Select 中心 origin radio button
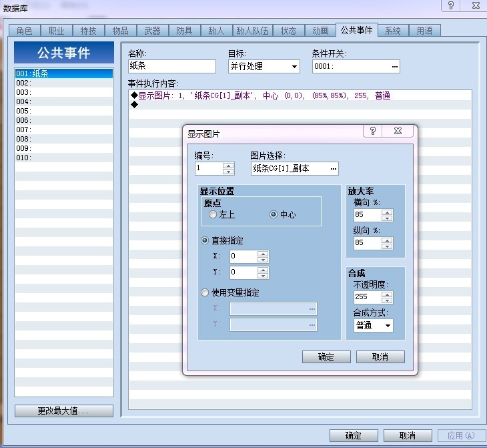This screenshot has width=487, height=448. coord(274,214)
